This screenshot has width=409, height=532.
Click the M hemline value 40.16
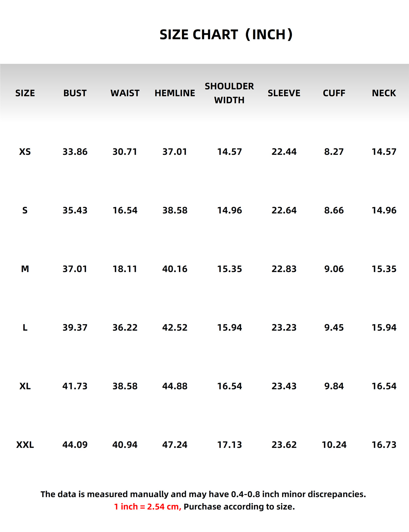[x=175, y=269]
